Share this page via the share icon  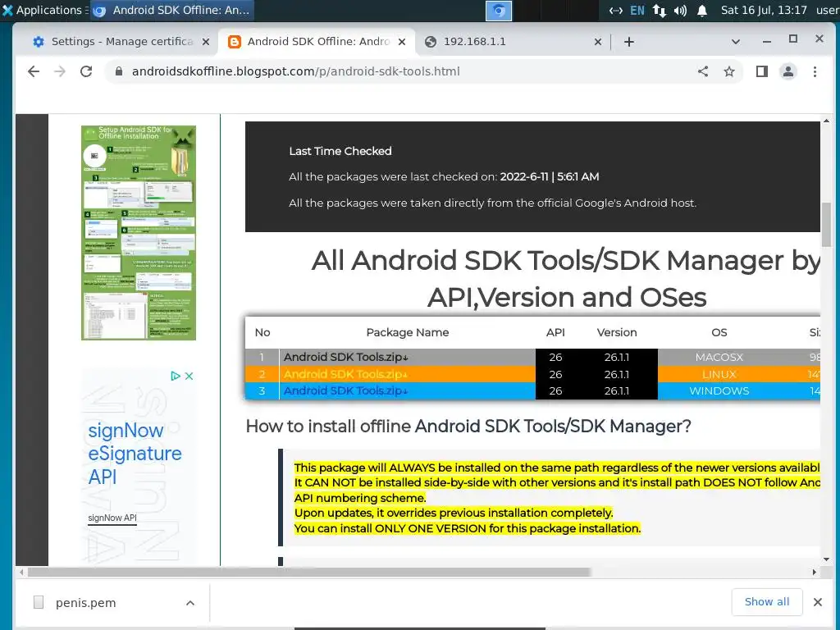pyautogui.click(x=703, y=71)
